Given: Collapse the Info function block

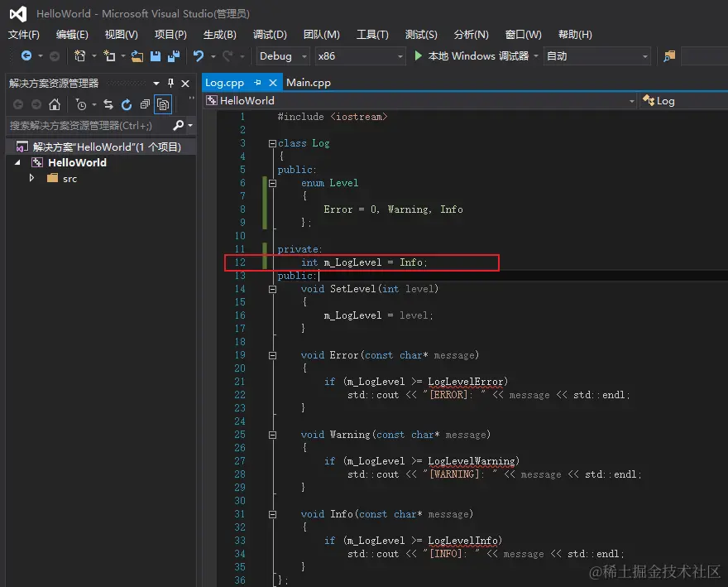Looking at the screenshot, I should tap(272, 514).
